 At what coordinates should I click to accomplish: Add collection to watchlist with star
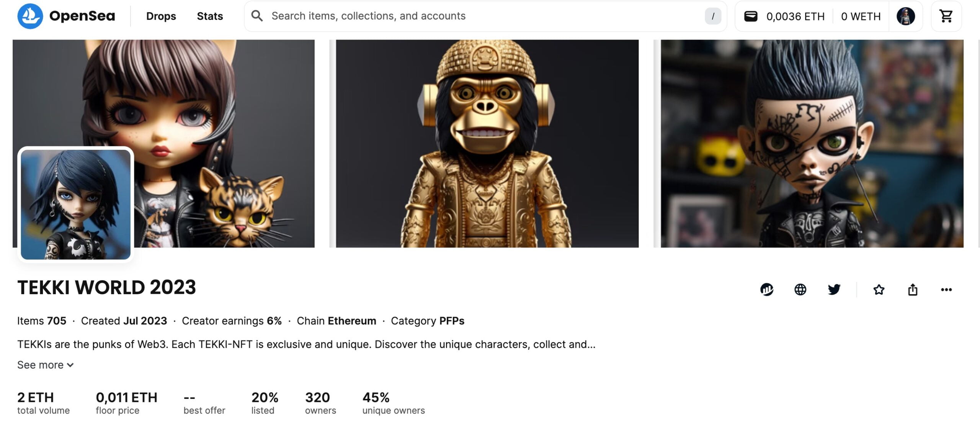(879, 289)
